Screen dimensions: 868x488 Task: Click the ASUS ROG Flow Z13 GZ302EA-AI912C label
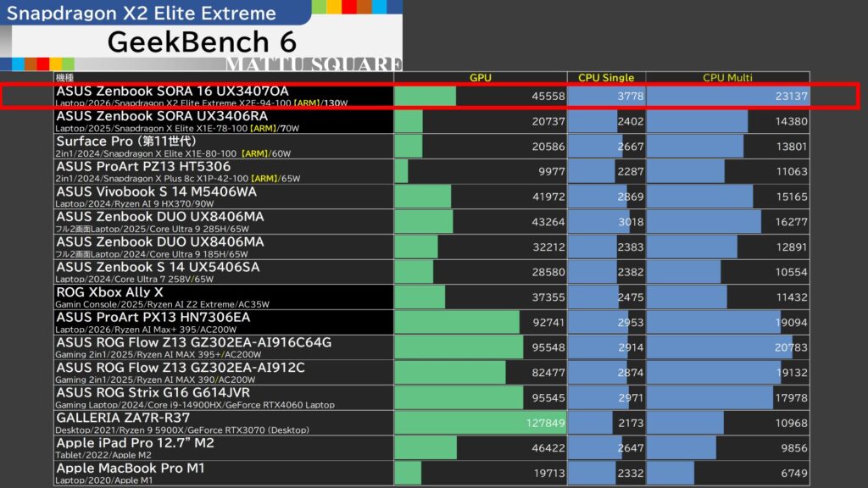click(181, 368)
